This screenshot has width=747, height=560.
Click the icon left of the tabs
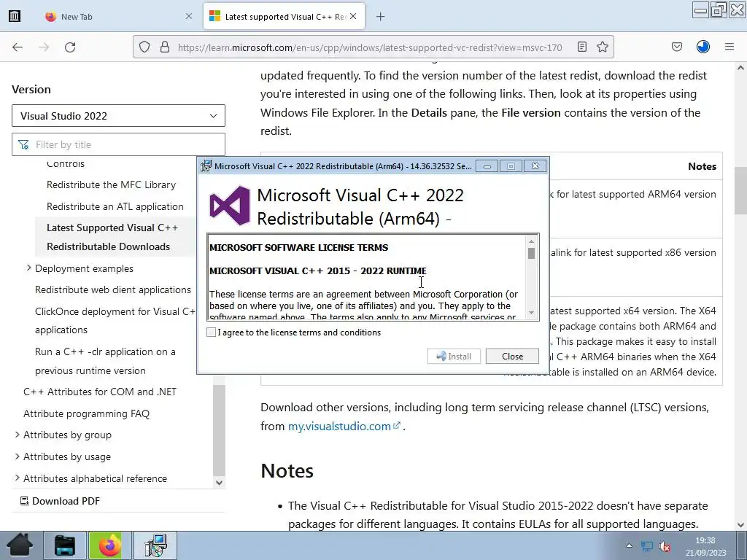[x=15, y=16]
